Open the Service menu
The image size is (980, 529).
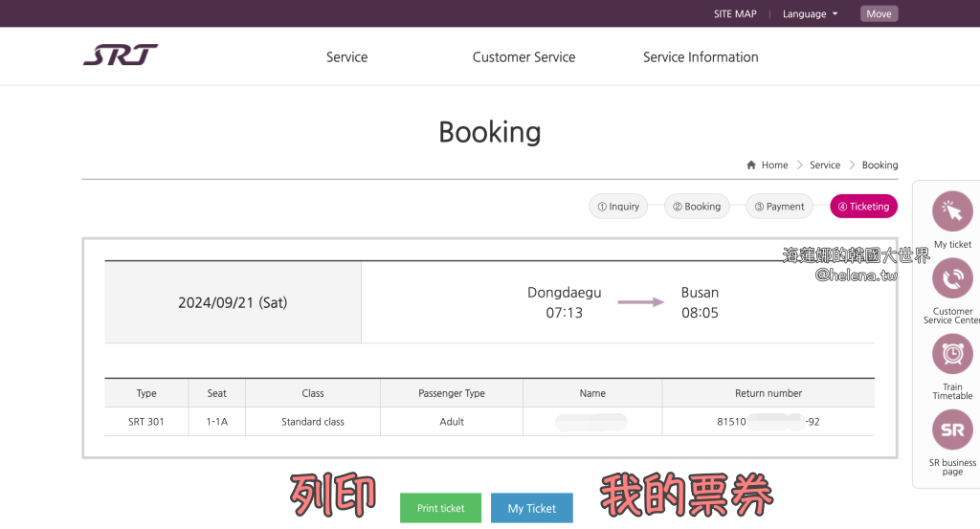pos(346,57)
